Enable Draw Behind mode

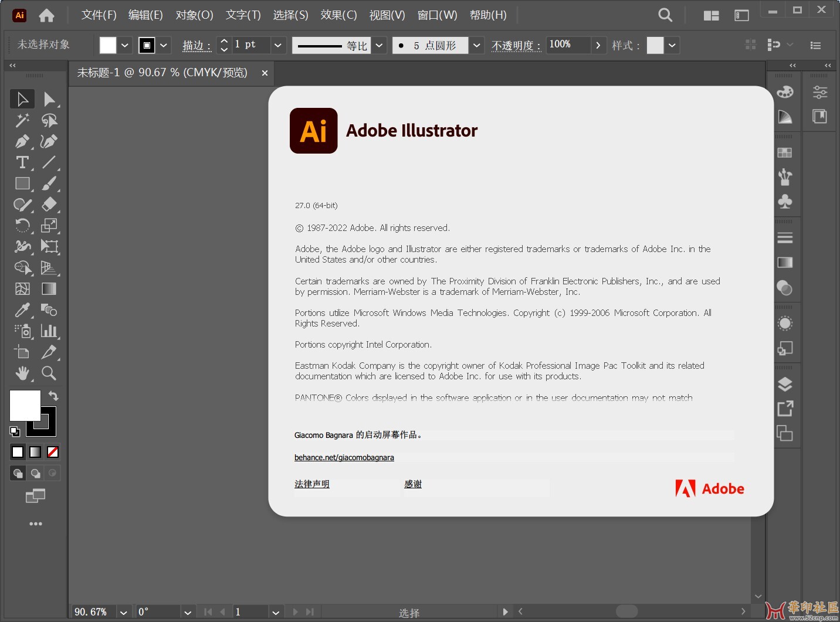(x=36, y=473)
